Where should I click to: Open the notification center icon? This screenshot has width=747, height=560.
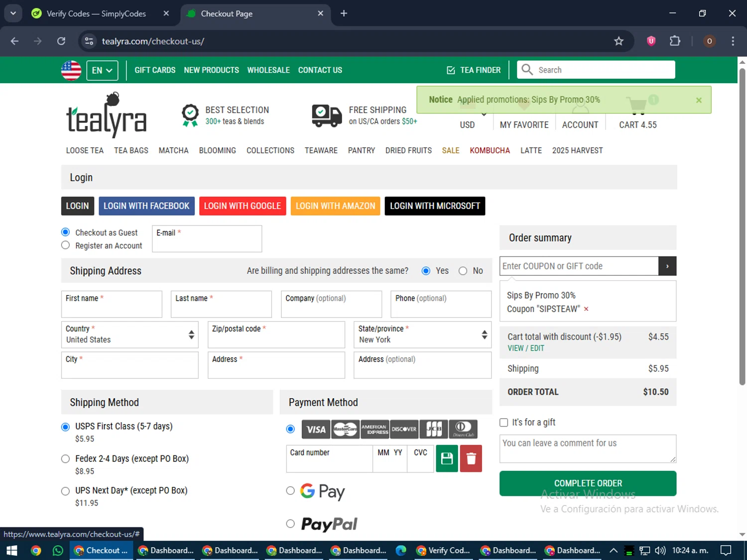pyautogui.click(x=726, y=551)
